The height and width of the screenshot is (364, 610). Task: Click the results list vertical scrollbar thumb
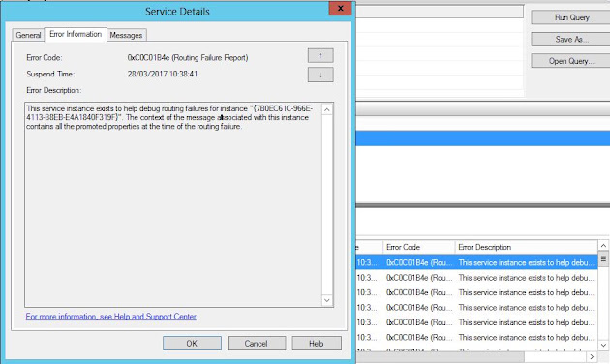603,258
